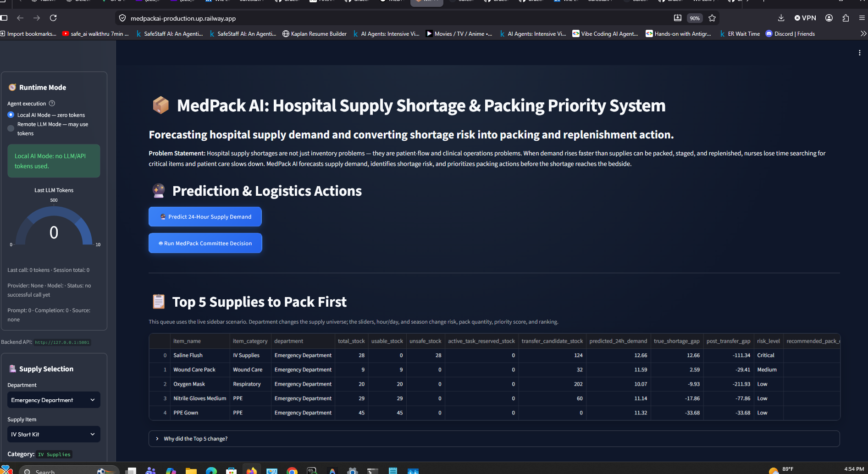
Task: Click the usable_stock column header
Action: pyautogui.click(x=387, y=341)
